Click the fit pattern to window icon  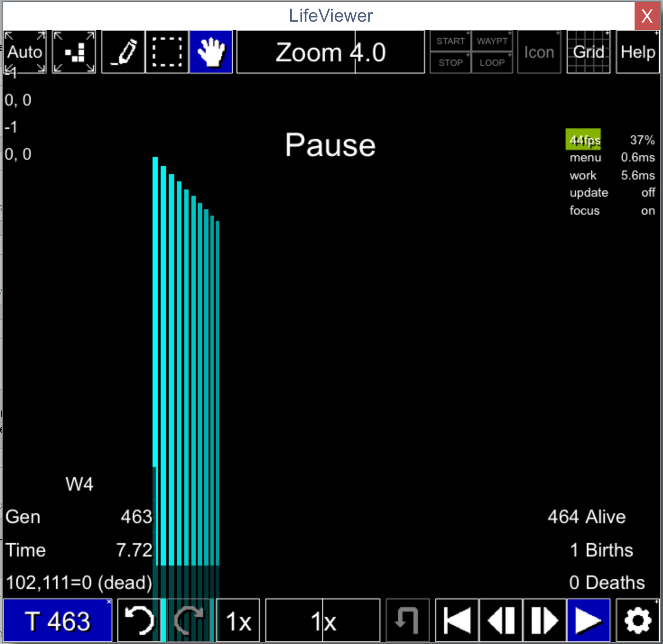(74, 52)
